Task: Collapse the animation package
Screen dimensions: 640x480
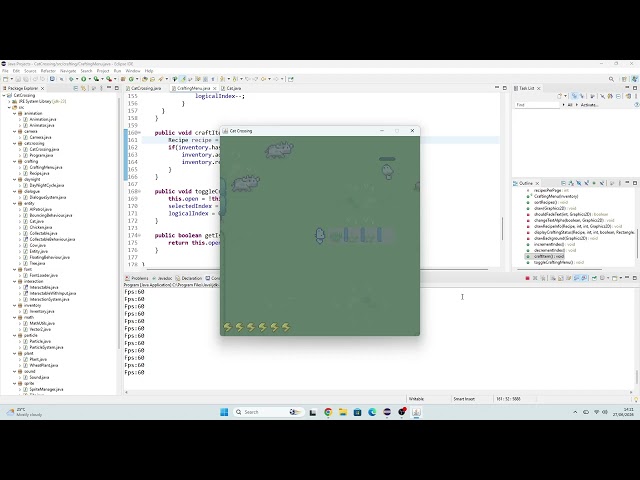Action: pos(15,113)
